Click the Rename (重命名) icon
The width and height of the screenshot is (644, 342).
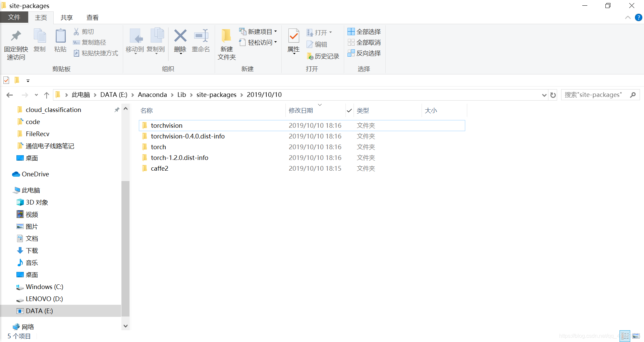click(201, 36)
